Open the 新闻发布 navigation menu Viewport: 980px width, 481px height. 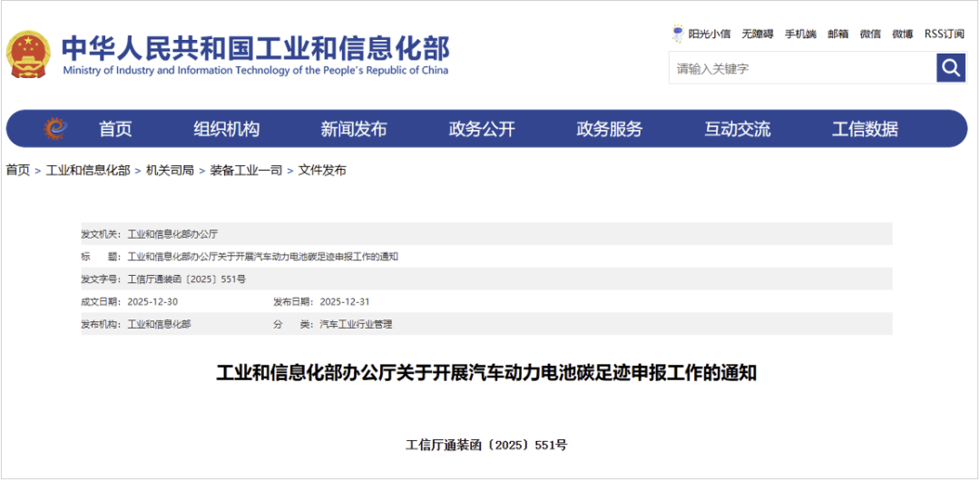[354, 130]
